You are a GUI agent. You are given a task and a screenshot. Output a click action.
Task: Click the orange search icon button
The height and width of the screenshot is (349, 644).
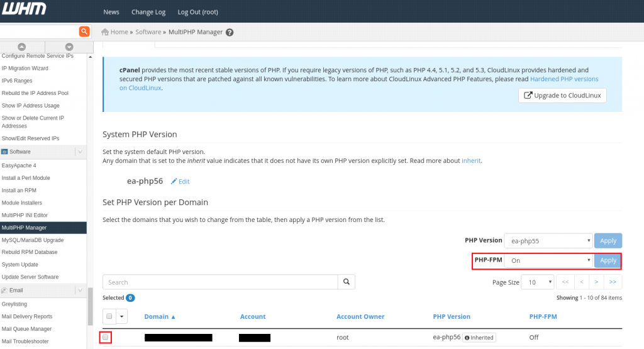point(84,31)
